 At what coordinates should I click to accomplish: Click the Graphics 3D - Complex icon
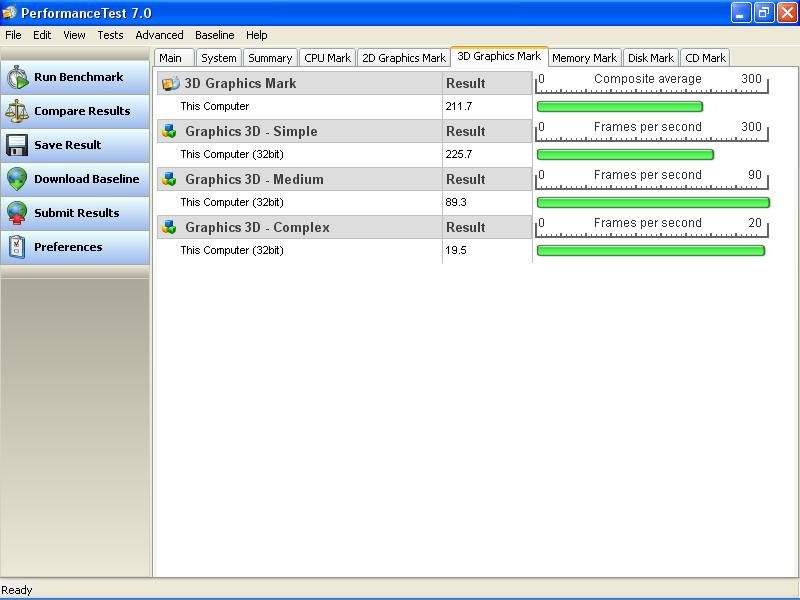pyautogui.click(x=170, y=227)
